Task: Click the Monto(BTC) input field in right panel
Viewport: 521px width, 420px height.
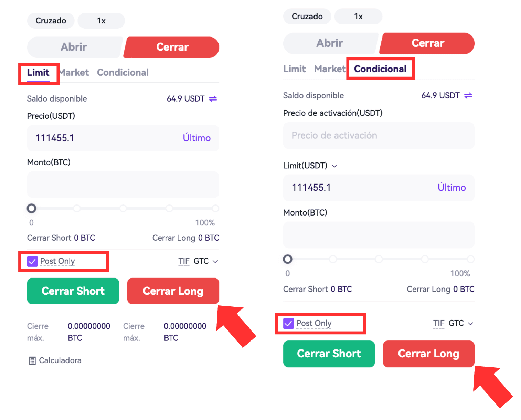Action: click(x=379, y=235)
